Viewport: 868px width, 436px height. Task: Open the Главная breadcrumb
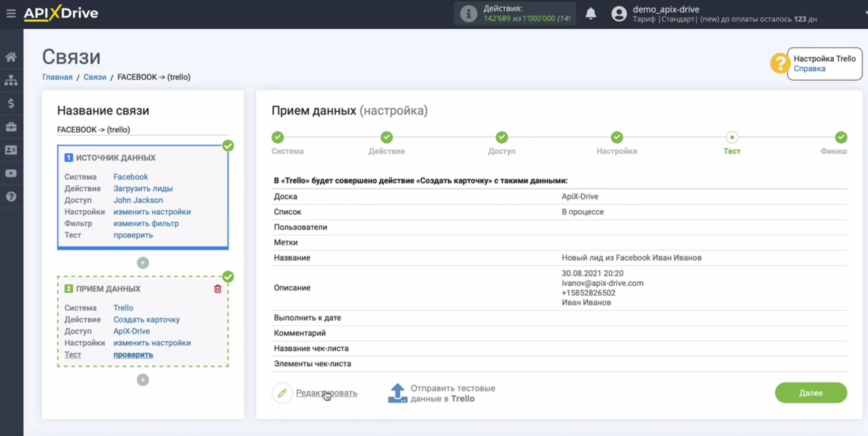click(57, 77)
